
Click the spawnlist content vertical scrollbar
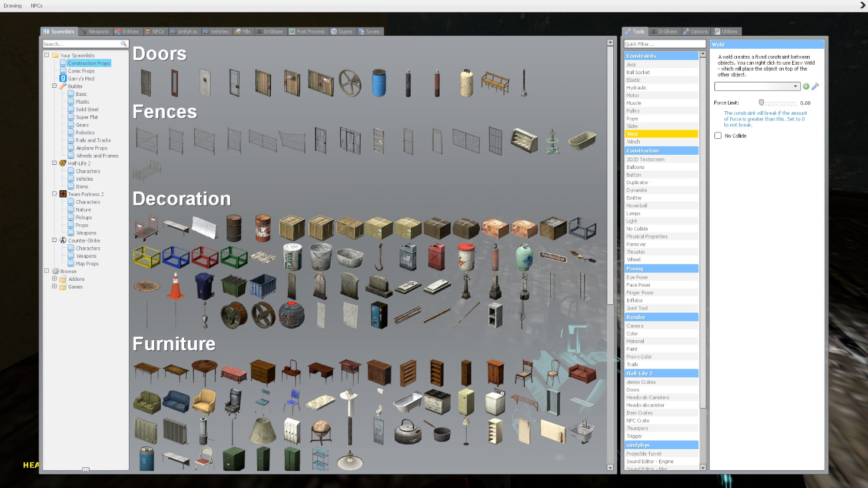(x=610, y=175)
